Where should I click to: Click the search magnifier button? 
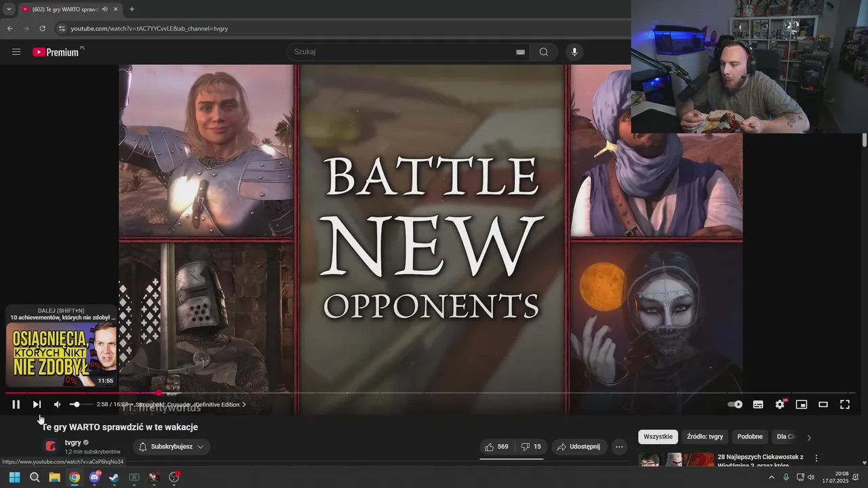[544, 52]
